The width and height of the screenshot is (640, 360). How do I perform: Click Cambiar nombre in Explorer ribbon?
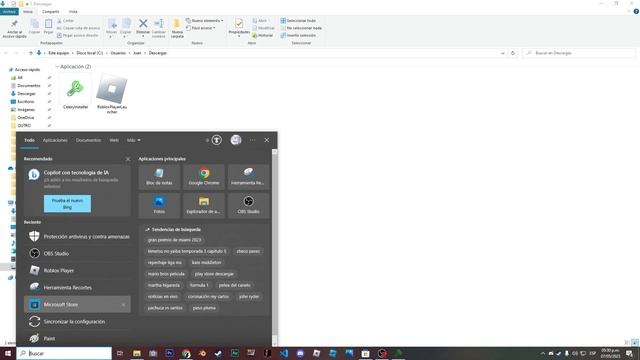159,28
